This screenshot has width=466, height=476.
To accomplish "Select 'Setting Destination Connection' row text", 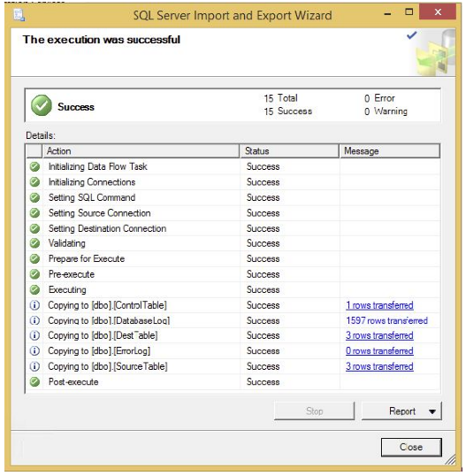I will click(107, 228).
